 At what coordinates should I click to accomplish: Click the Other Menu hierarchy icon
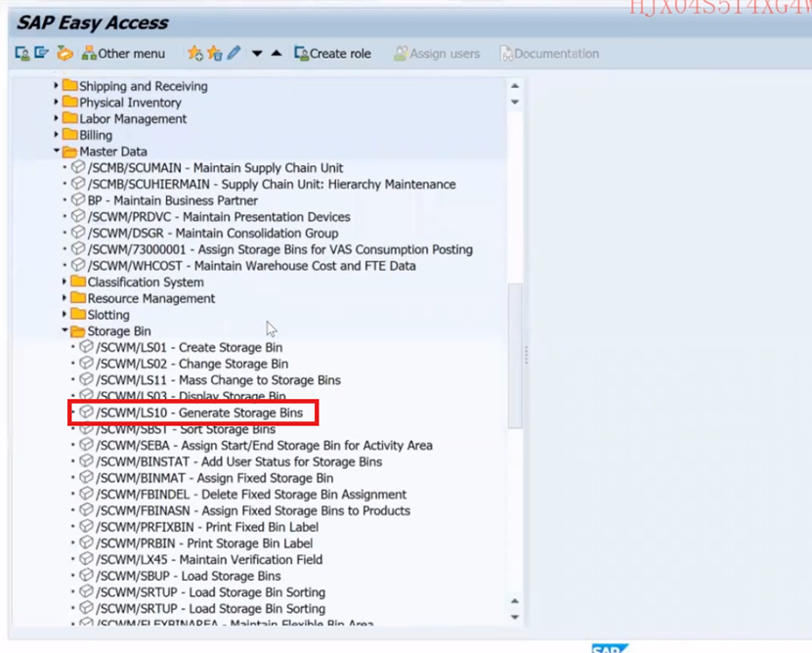point(88,55)
